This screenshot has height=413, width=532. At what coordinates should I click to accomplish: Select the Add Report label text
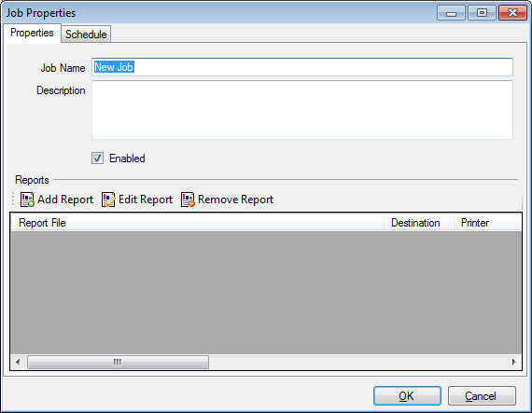coord(65,200)
